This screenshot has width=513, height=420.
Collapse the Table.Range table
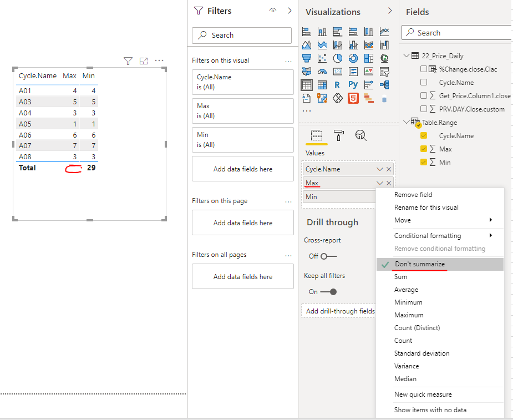click(407, 122)
